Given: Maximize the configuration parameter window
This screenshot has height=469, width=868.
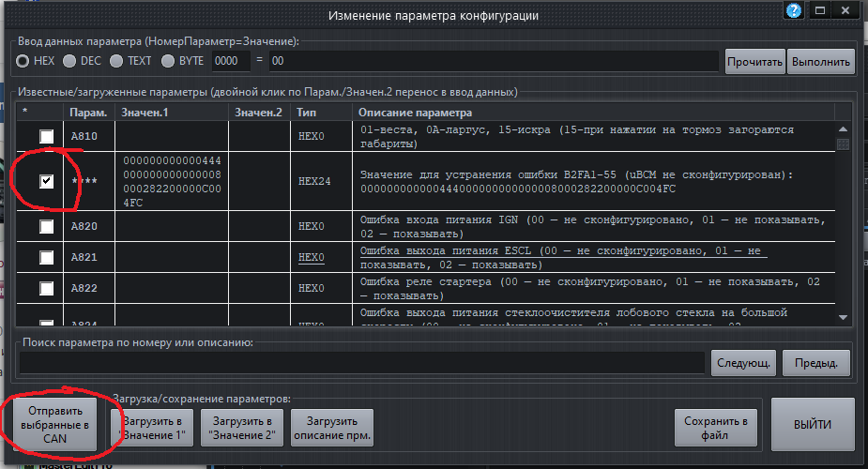Looking at the screenshot, I should [820, 11].
